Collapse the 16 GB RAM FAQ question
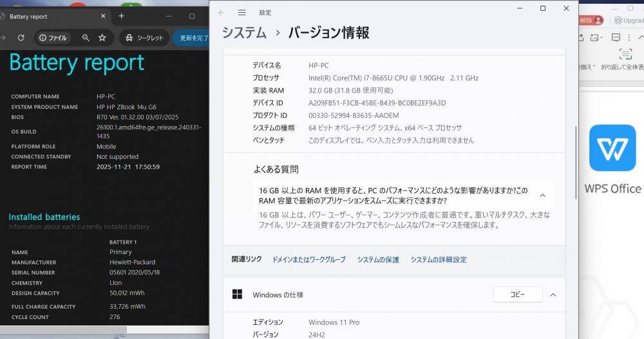Screen dimensions: 644x339 click(x=542, y=196)
